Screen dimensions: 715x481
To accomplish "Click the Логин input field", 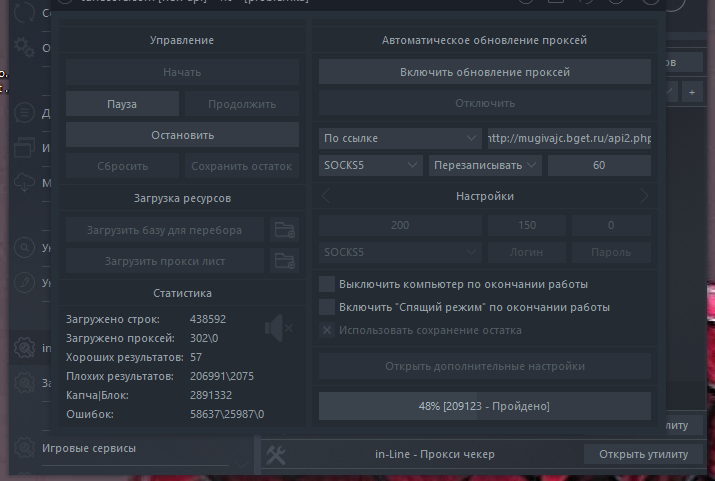I will 527,252.
